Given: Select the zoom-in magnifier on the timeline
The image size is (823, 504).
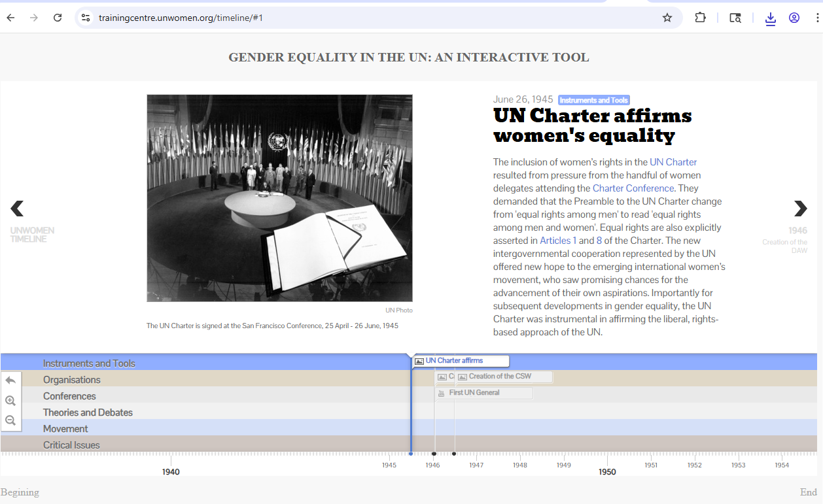Looking at the screenshot, I should (x=10, y=400).
